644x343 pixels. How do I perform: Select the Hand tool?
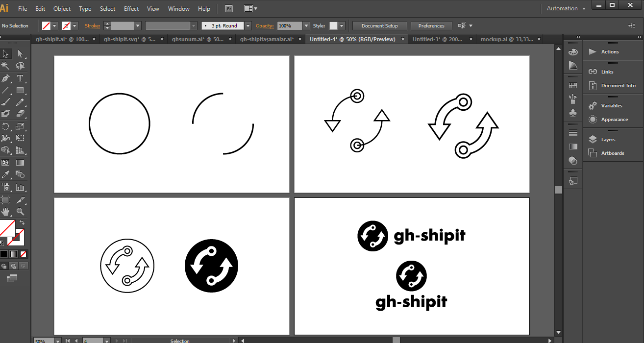[x=6, y=212]
